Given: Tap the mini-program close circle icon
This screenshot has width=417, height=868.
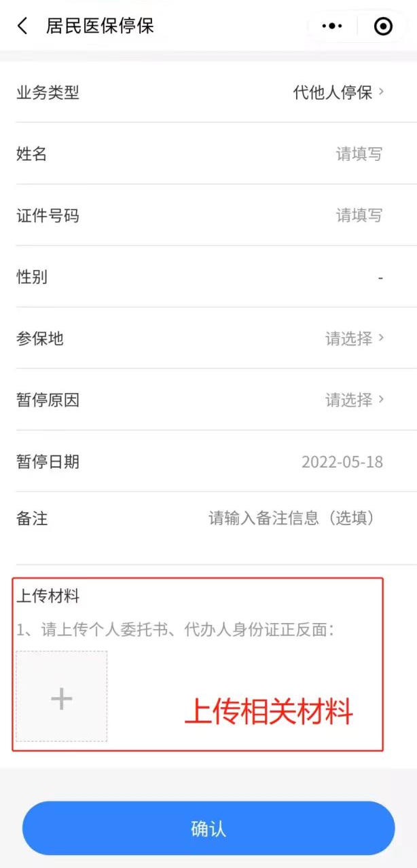Looking at the screenshot, I should click(x=383, y=26).
